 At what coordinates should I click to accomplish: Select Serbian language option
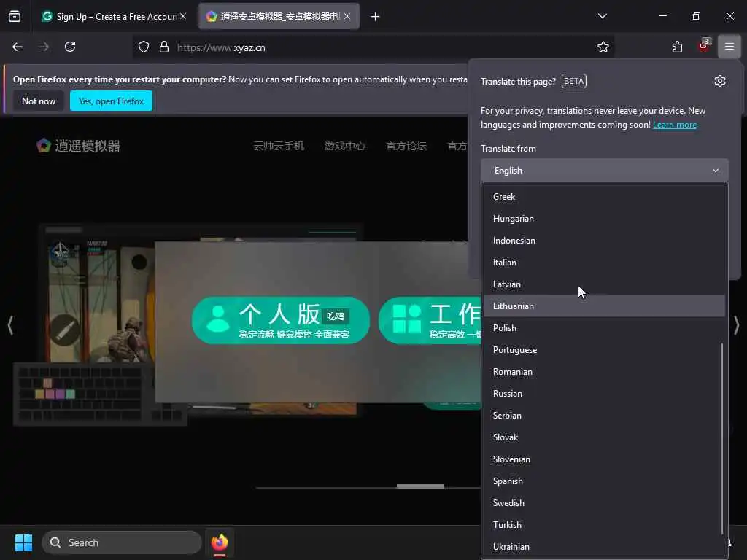pos(605,416)
